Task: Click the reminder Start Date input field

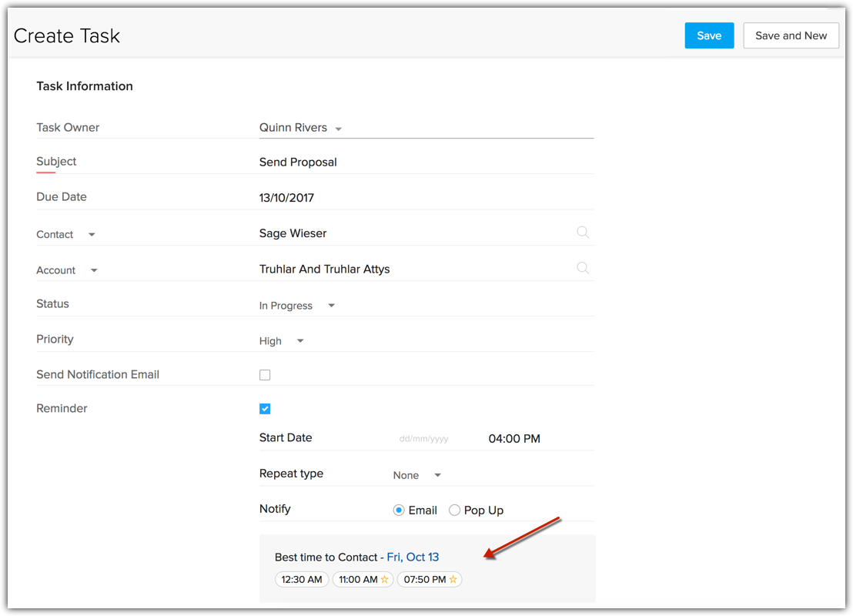Action: click(x=424, y=439)
